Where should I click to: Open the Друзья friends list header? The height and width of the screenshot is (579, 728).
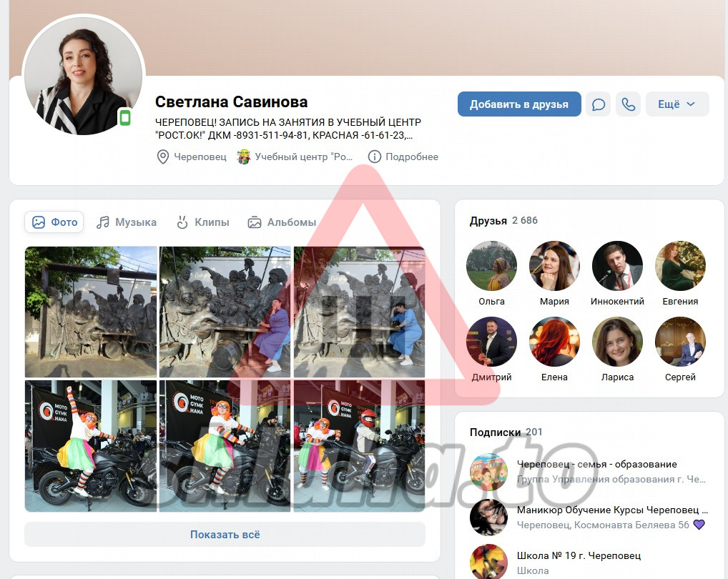pos(488,220)
